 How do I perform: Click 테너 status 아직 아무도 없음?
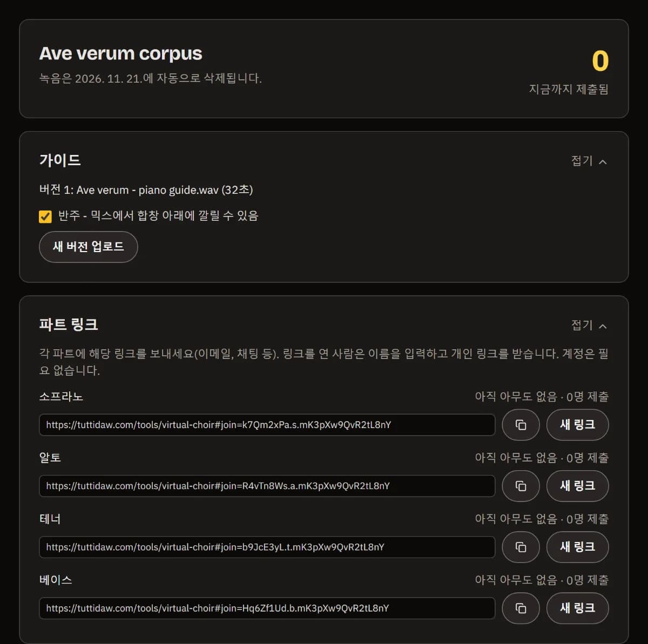[x=516, y=519]
